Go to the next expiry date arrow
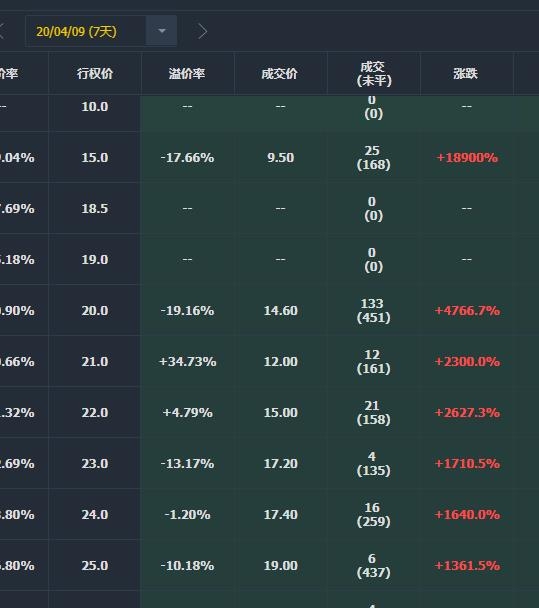The width and height of the screenshot is (539, 608). coord(202,31)
